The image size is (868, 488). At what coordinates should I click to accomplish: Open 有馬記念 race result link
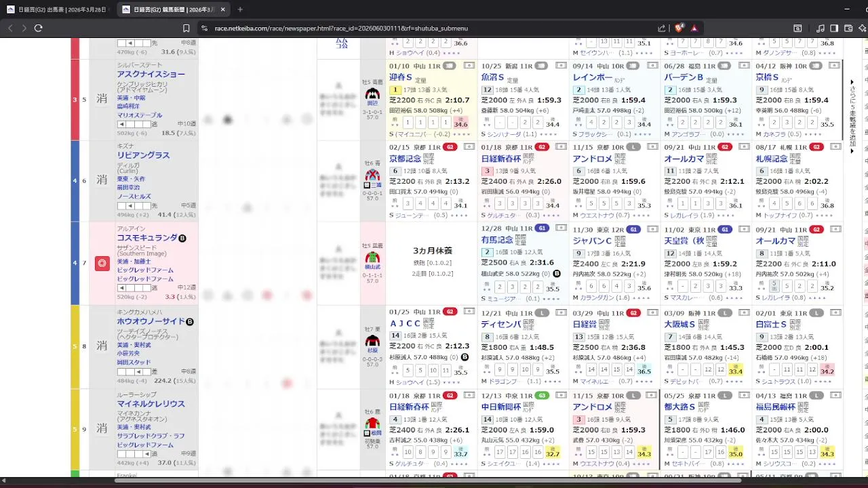[x=498, y=241]
